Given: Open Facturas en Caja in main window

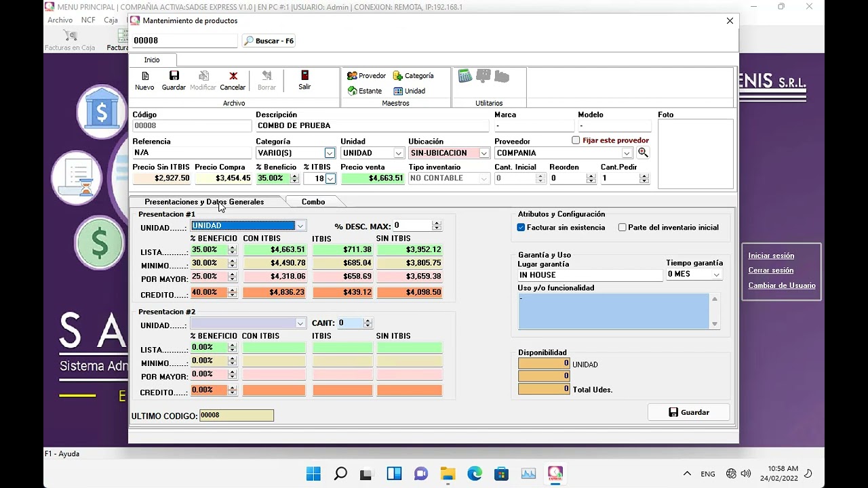Looking at the screenshot, I should click(x=69, y=40).
